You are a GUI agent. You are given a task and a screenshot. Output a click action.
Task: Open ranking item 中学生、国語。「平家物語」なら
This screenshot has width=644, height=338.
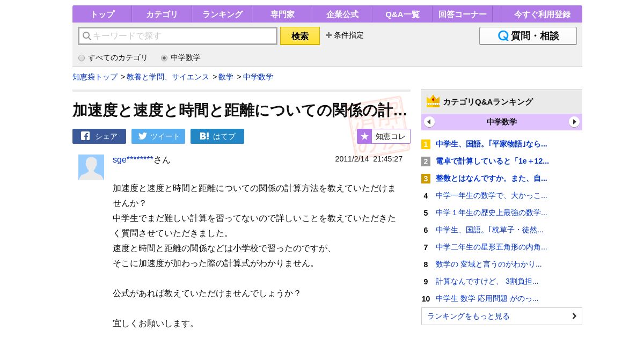click(492, 144)
